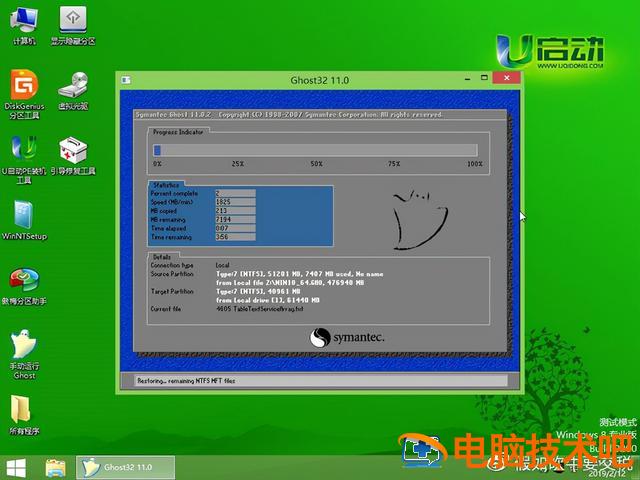The image size is (640, 480).
Task: Click the U启动 logo on desktop
Action: pyautogui.click(x=549, y=52)
